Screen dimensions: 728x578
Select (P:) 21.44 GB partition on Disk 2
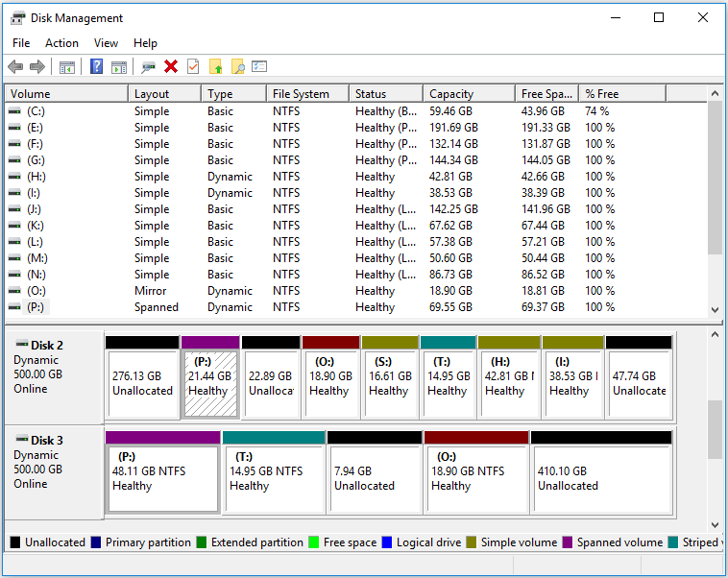pos(210,377)
